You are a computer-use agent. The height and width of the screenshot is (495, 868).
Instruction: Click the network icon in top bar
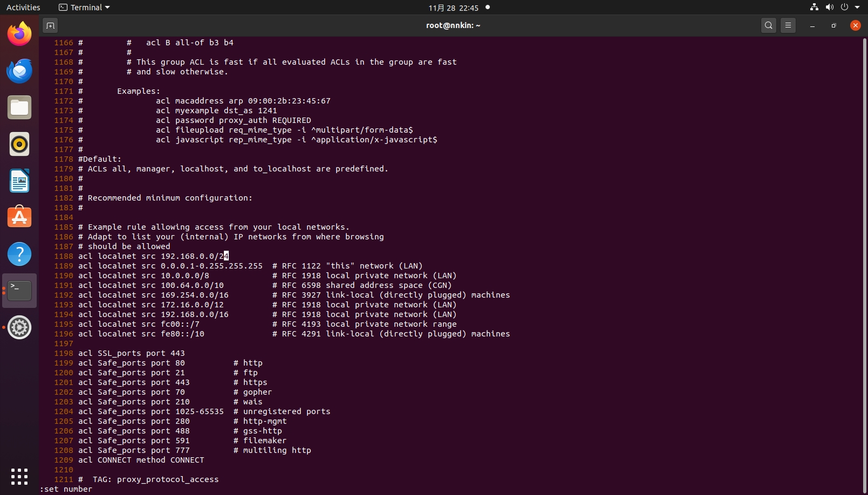[x=814, y=8]
